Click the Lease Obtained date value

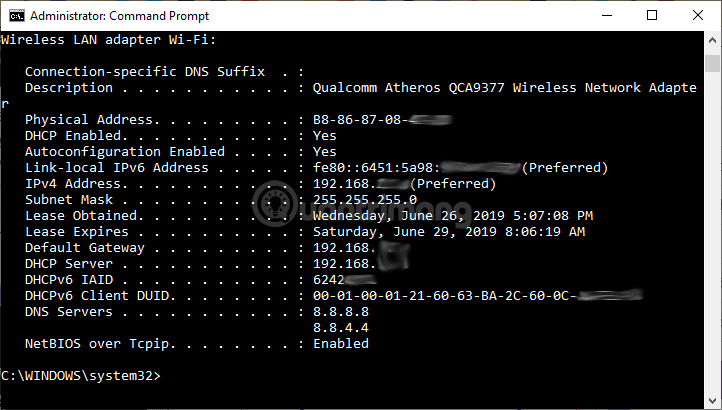[x=452, y=216]
